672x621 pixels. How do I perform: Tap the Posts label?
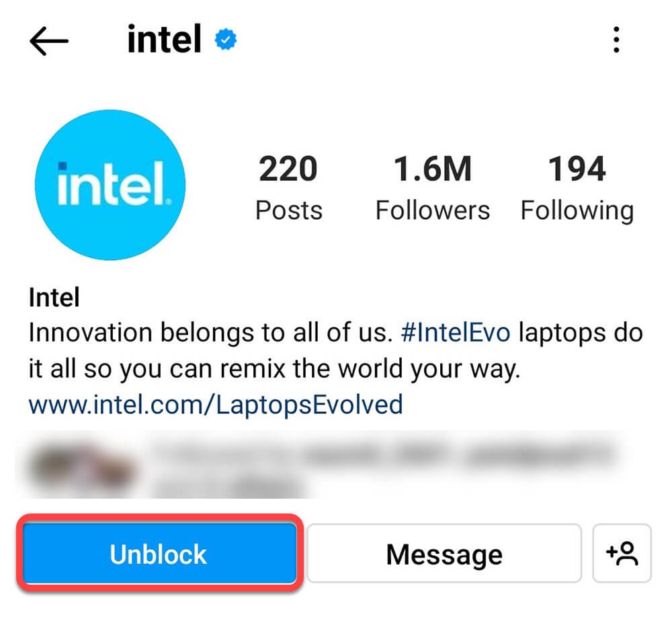[288, 210]
